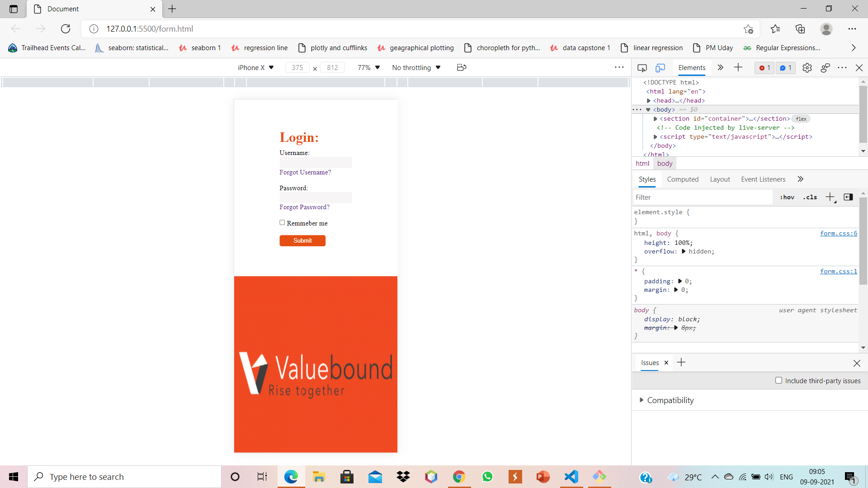Type in the Username input field

315,162
